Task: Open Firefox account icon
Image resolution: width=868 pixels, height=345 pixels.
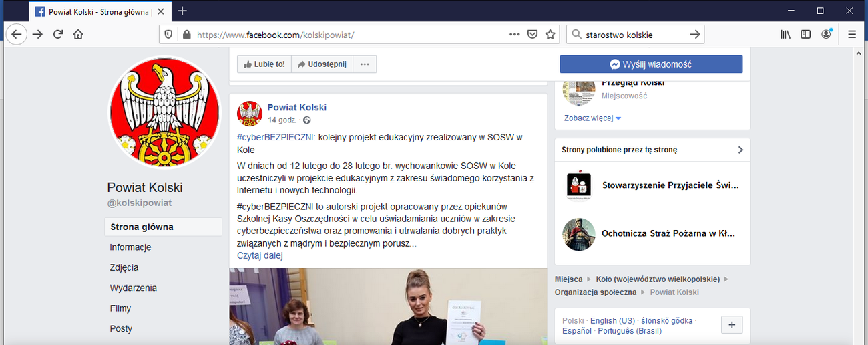Action: tap(827, 34)
